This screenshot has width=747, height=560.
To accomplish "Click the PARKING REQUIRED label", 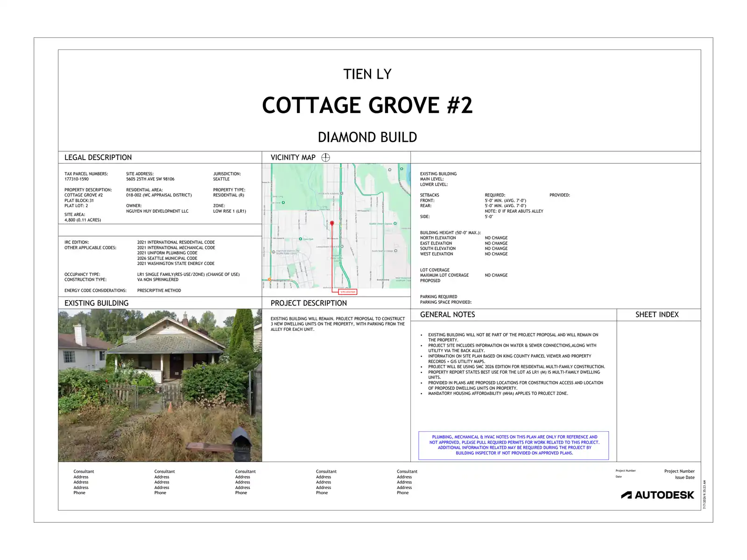I will [x=439, y=297].
